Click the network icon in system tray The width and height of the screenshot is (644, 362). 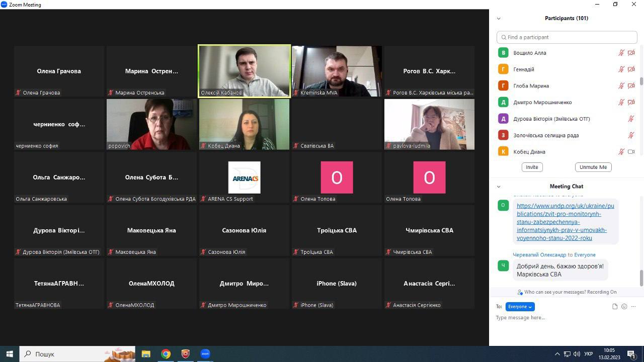pyautogui.click(x=567, y=354)
